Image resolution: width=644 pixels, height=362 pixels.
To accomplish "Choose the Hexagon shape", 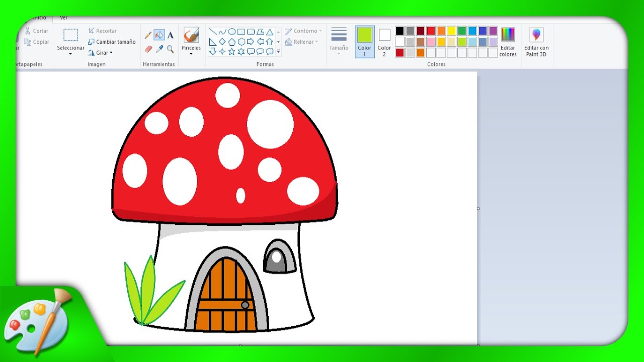I will 241,42.
